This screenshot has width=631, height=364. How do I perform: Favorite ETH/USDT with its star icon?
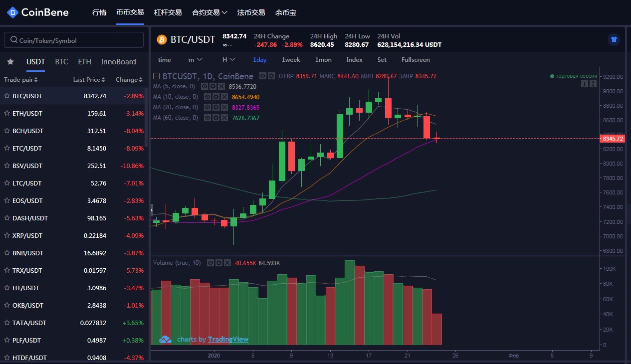[7, 113]
